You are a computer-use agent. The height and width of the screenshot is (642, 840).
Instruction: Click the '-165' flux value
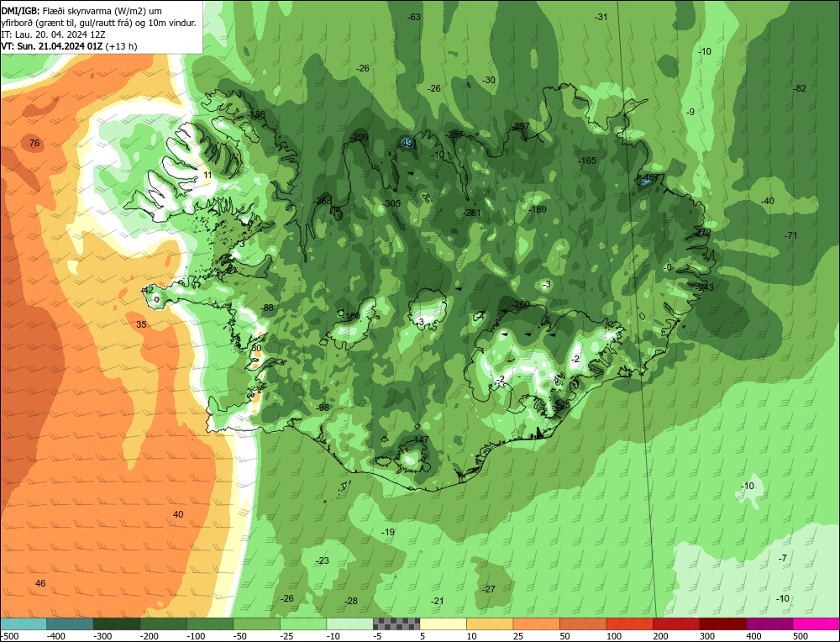pos(587,160)
